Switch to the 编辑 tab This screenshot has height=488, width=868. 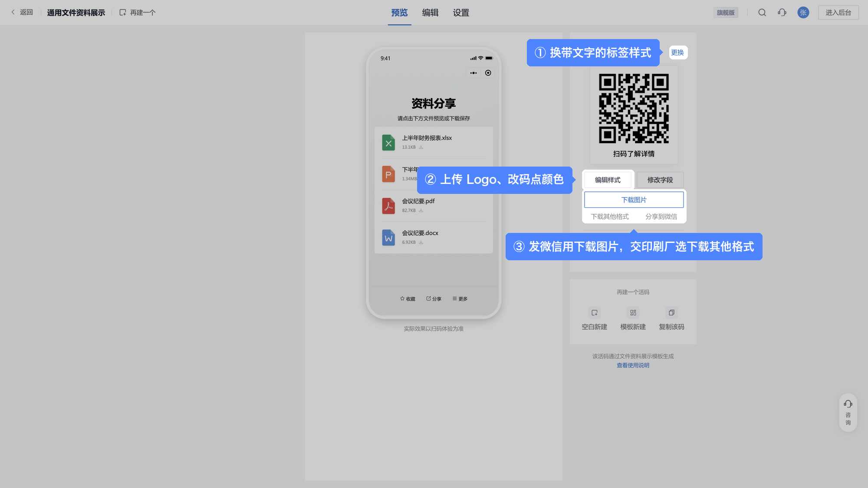(430, 13)
